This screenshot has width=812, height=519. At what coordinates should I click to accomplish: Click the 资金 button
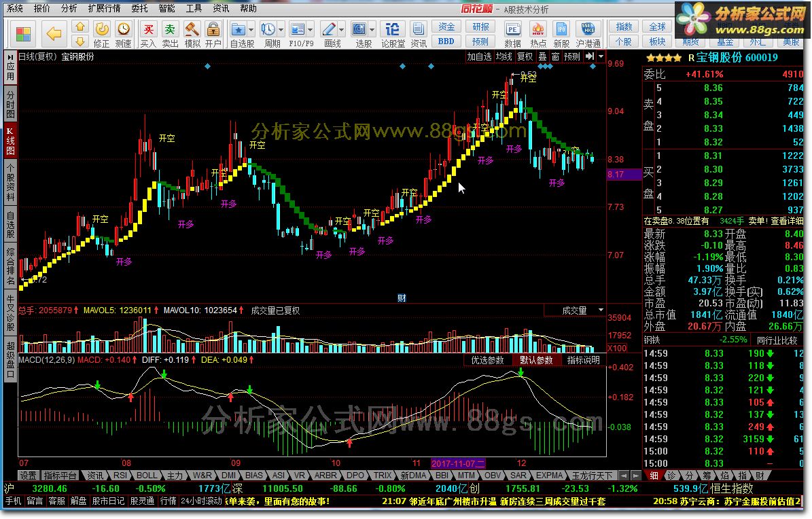446,26
